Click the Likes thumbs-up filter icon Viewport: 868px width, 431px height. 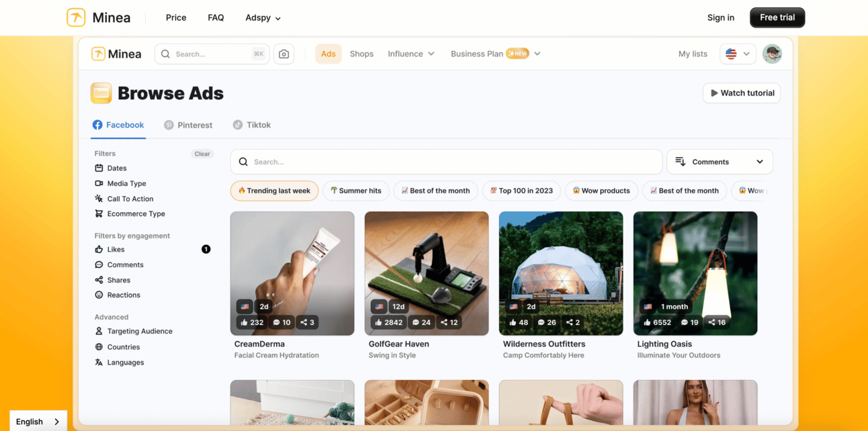pyautogui.click(x=99, y=250)
